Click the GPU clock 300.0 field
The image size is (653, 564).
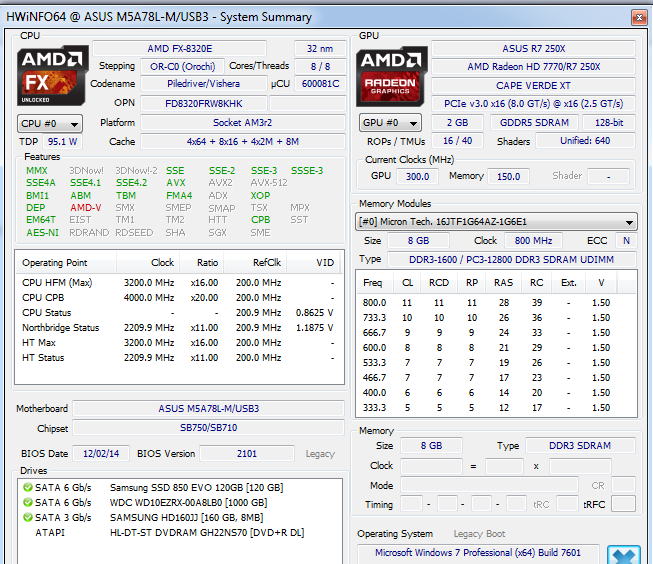(x=417, y=177)
